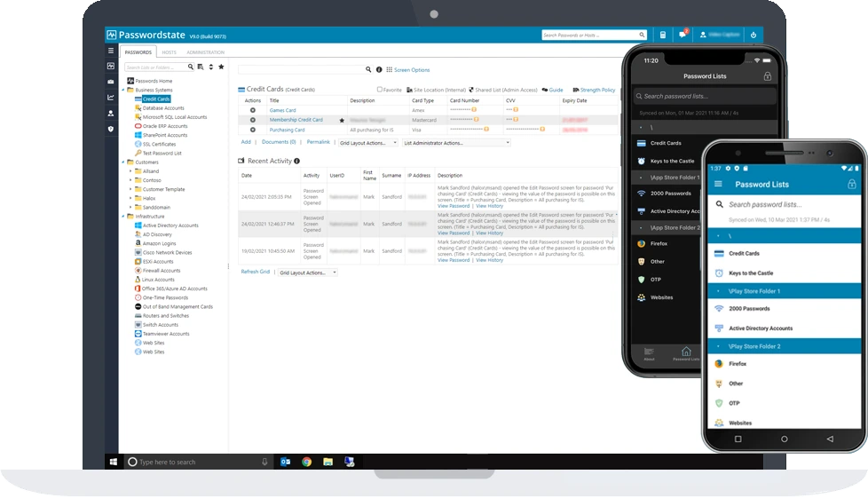Tick the Favorite checkbox for Credit Cards list
This screenshot has width=868, height=498.
click(380, 89)
